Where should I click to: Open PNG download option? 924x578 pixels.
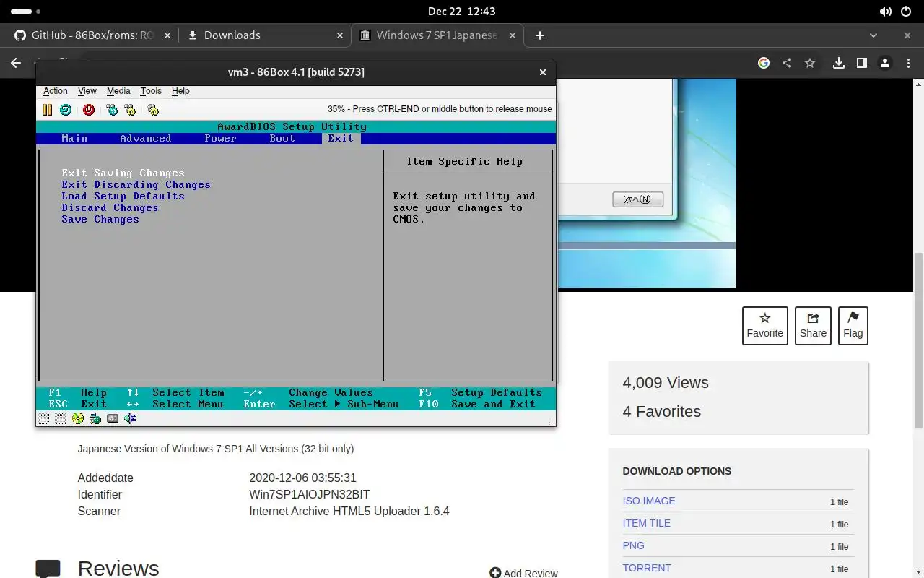(633, 545)
